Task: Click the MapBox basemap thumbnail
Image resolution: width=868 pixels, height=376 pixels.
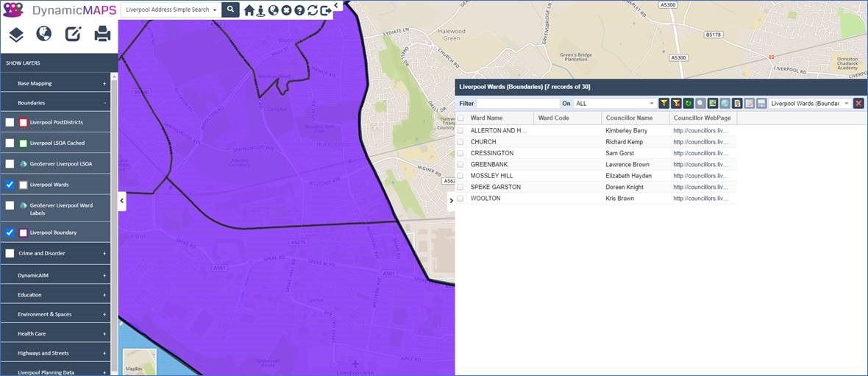Action: (140, 361)
